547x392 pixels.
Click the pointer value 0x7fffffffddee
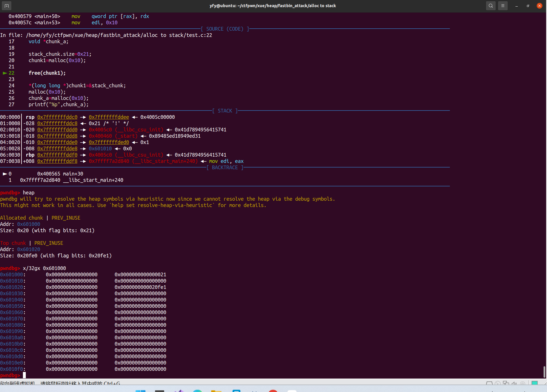pyautogui.click(x=109, y=117)
